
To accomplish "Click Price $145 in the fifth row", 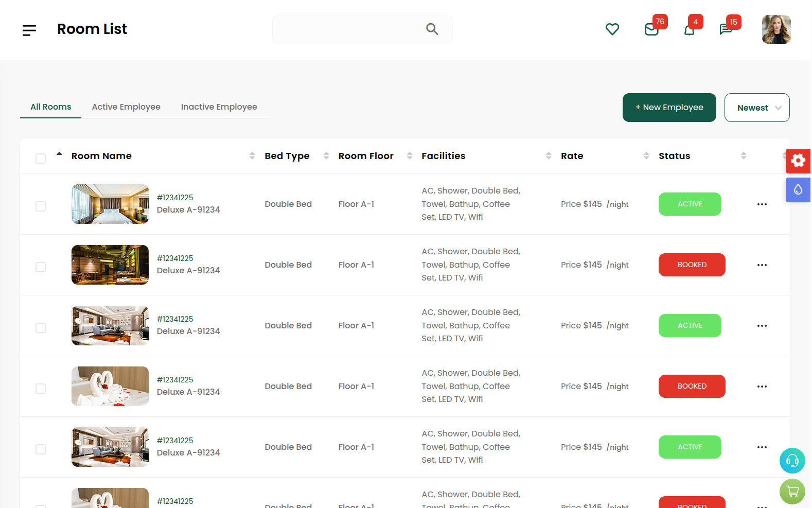I will click(581, 447).
